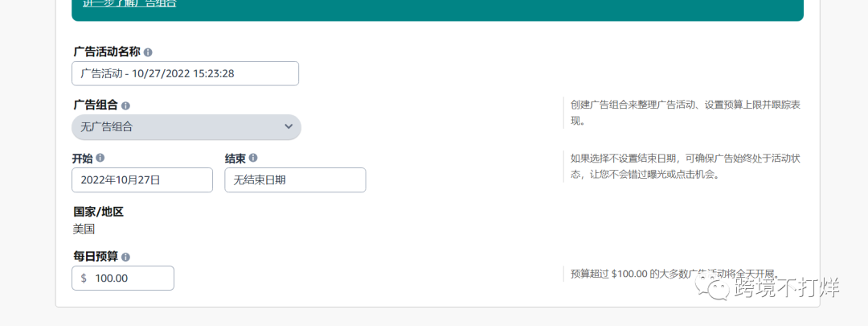Click the campaign name input field
The image size is (868, 326).
(186, 73)
